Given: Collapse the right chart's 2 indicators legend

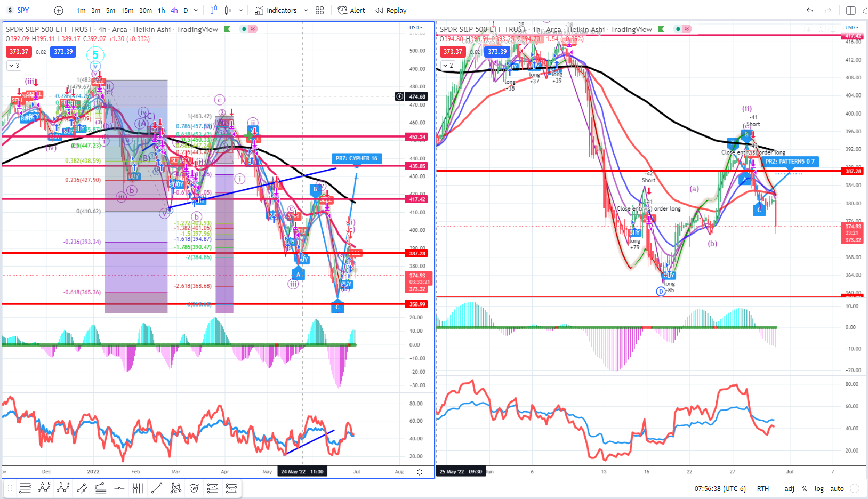Looking at the screenshot, I should 448,66.
